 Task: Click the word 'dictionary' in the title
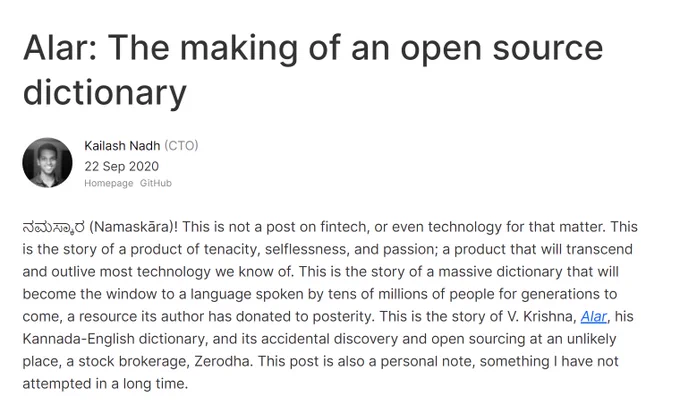(x=105, y=92)
